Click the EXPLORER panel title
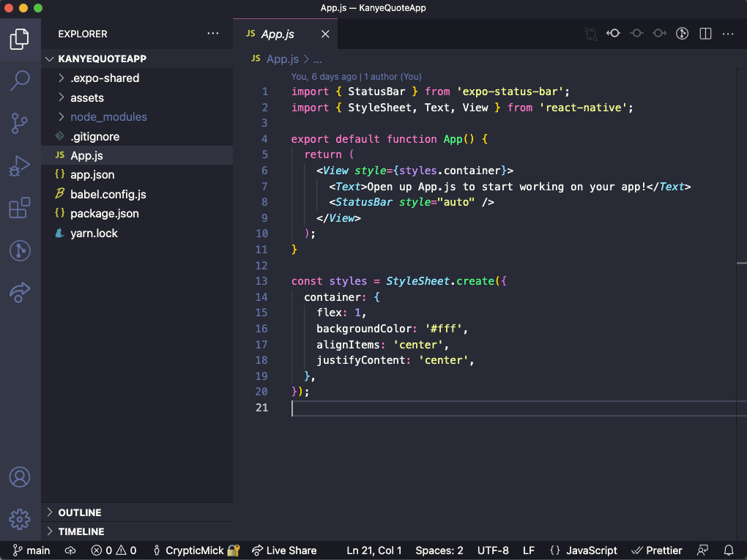The width and height of the screenshot is (747, 560). pyautogui.click(x=83, y=34)
